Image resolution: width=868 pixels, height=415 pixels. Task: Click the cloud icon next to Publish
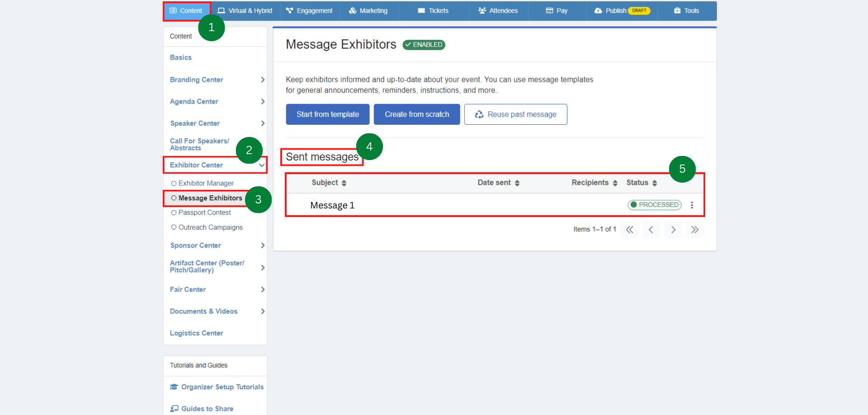coord(598,10)
